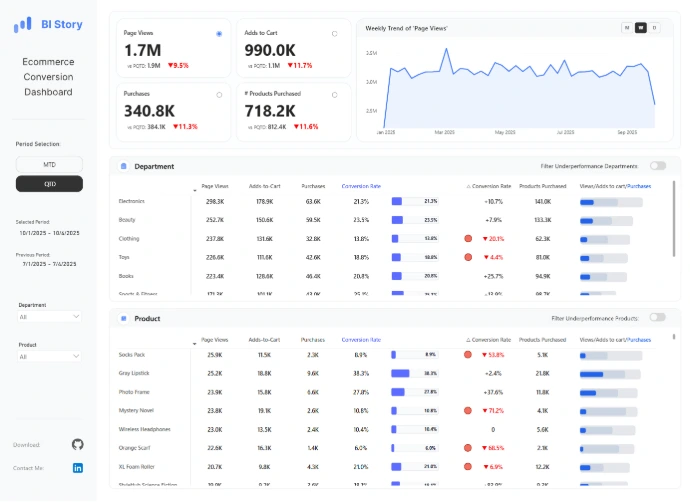The width and height of the screenshot is (690, 502).
Task: Open the Department filter dropdown
Action: (49, 316)
